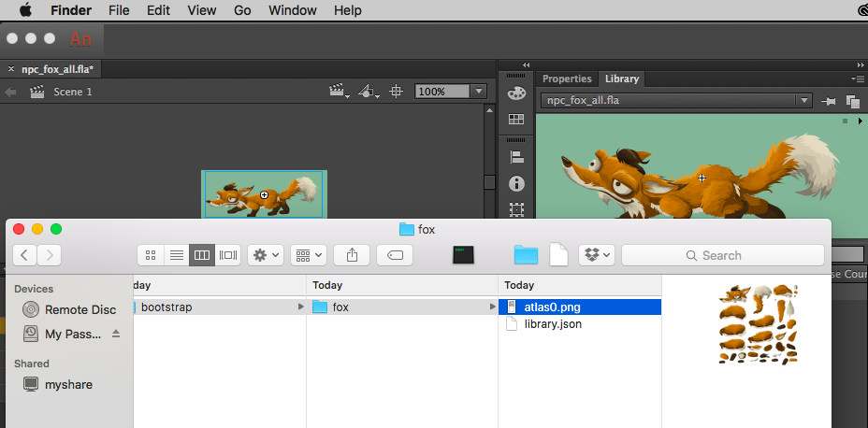Viewport: 868px width, 428px height.
Task: Pin the current library
Action: 829,101
